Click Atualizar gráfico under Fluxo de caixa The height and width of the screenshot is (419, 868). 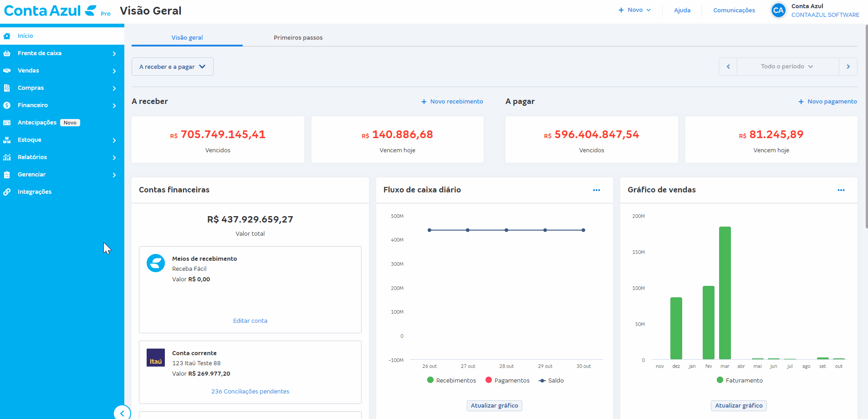pyautogui.click(x=495, y=406)
